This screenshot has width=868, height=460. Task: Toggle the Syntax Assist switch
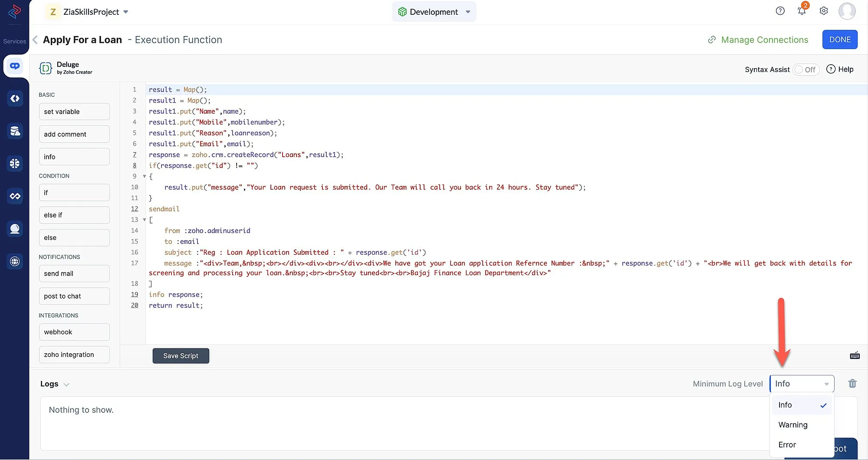point(806,69)
